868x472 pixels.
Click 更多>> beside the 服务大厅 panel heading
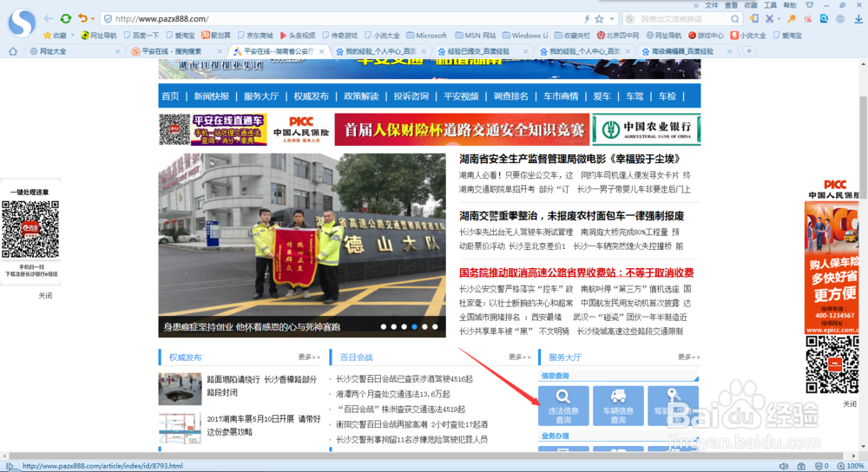coord(688,357)
